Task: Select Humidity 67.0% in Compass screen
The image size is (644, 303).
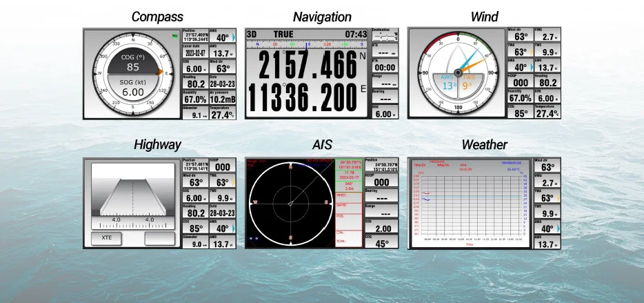Action: point(195,97)
